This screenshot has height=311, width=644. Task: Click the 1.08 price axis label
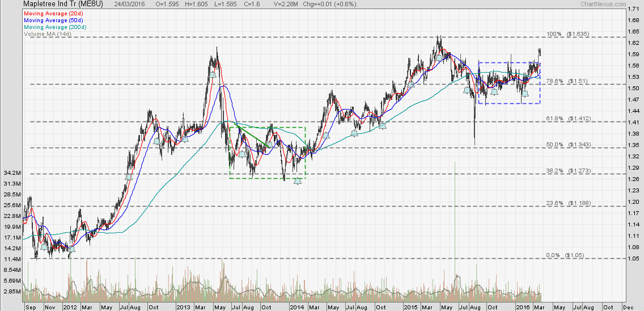[x=634, y=247]
